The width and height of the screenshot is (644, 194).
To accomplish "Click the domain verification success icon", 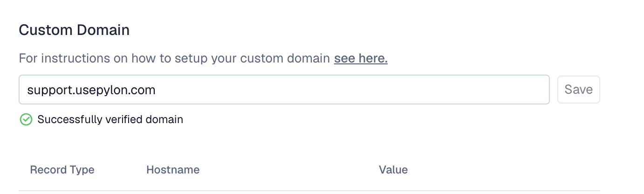I will (26, 119).
